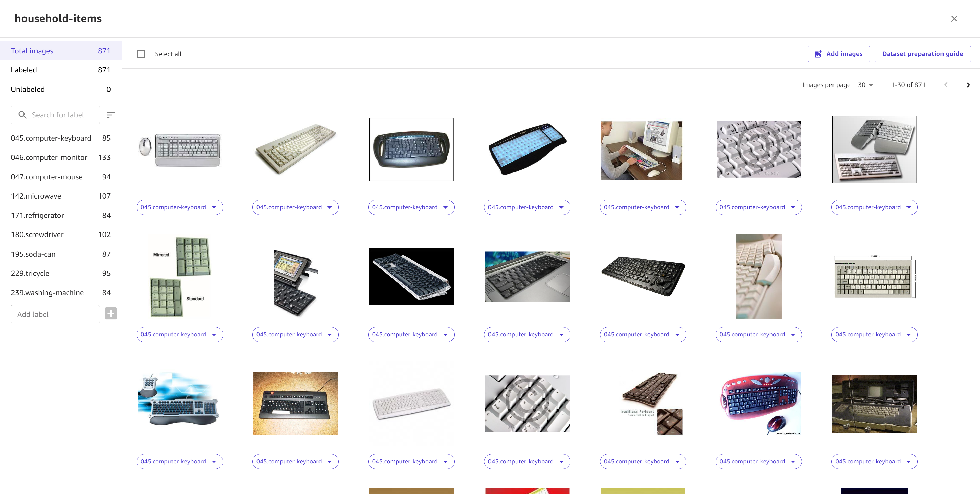Expand the 045.computer-keyboard label dropdown

click(x=214, y=207)
